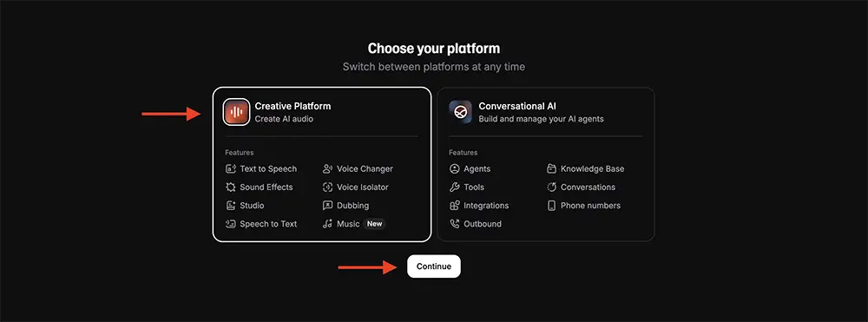Choose the Conversational AI card title
The height and width of the screenshot is (322, 868).
[517, 106]
